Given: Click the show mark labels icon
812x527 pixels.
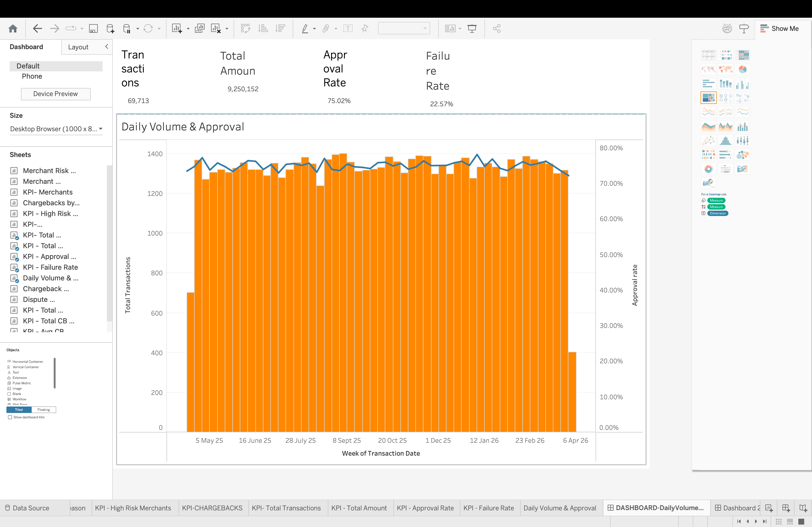Looking at the screenshot, I should click(348, 29).
